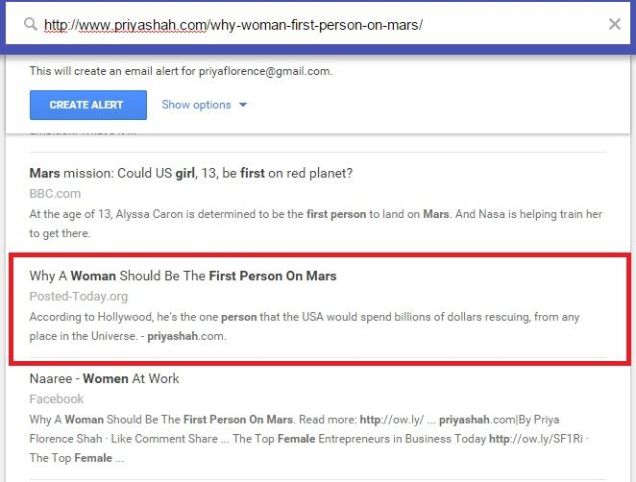Expand the arrow beside Show options

pyautogui.click(x=243, y=105)
